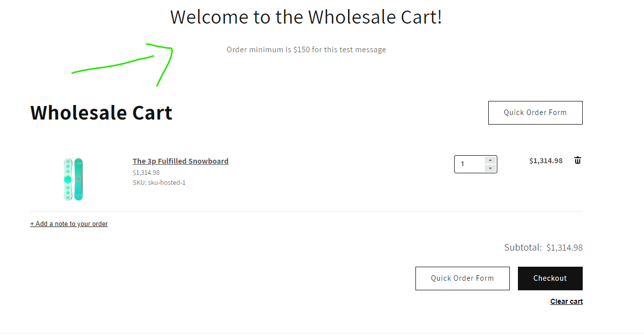Click the unit price under the product name
Screen dimensions: 644x334
(146, 173)
